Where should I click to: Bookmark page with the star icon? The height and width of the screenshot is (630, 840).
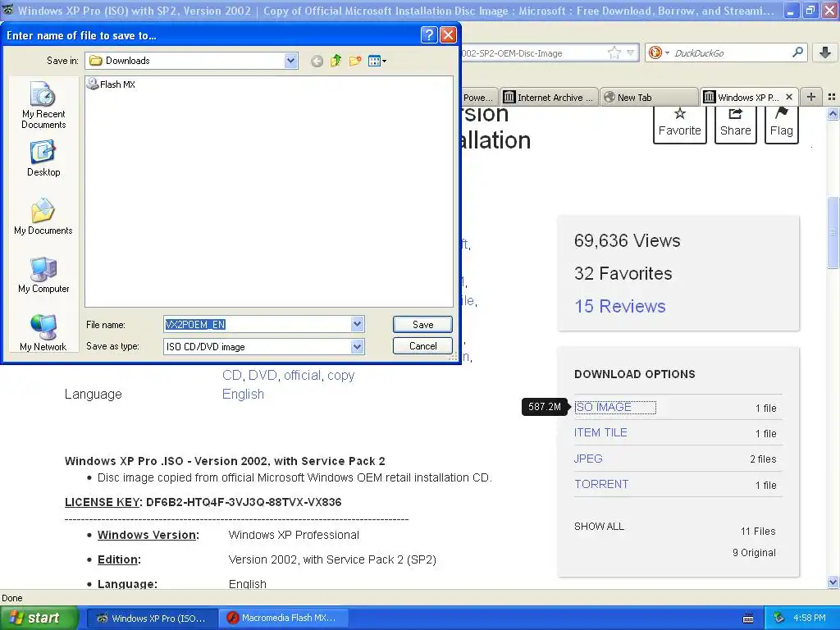pos(614,53)
